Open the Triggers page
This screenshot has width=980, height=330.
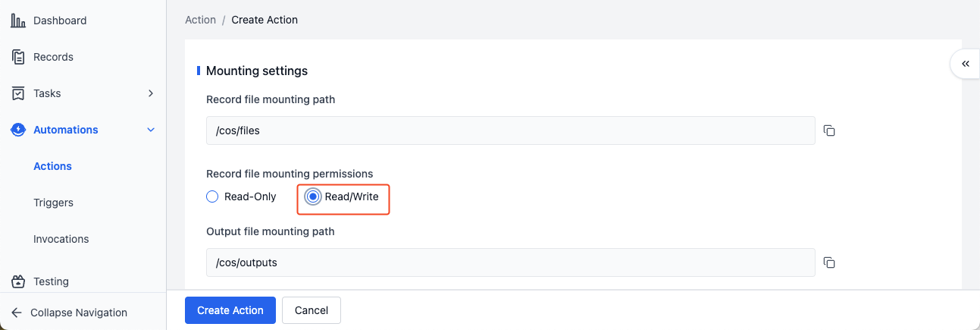point(53,203)
